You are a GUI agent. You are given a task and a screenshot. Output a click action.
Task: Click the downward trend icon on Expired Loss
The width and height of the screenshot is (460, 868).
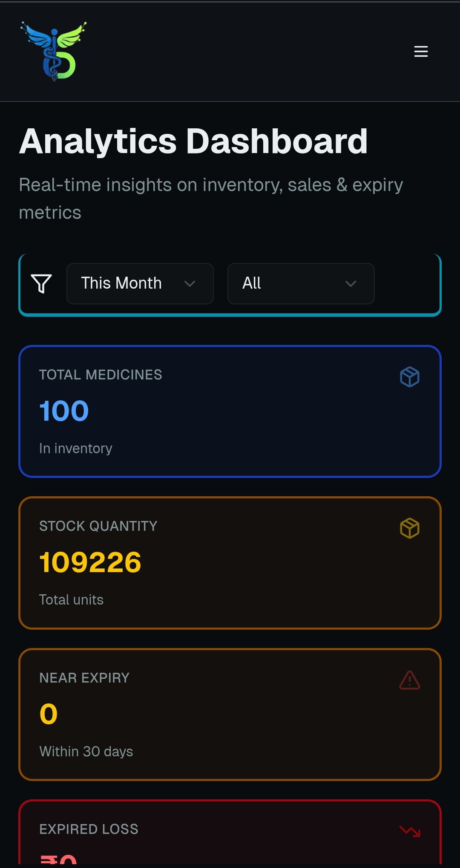point(410,831)
